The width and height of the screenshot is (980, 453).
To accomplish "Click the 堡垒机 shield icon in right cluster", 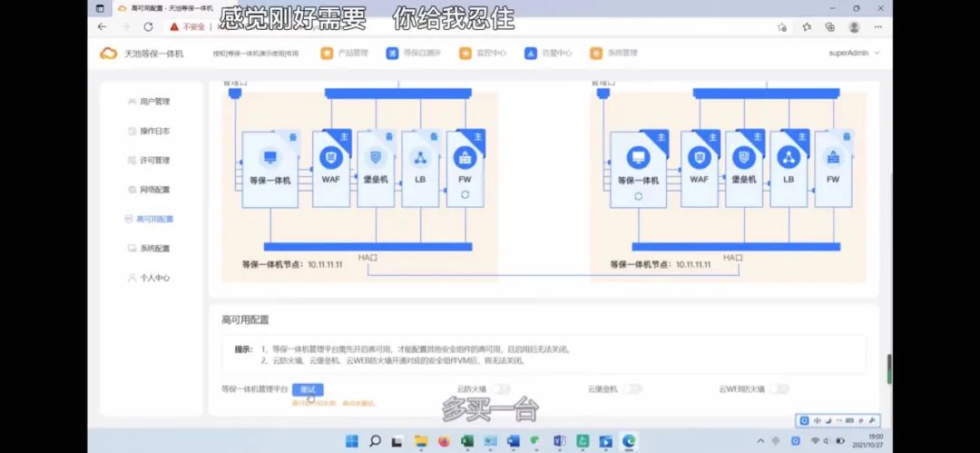I will [744, 156].
